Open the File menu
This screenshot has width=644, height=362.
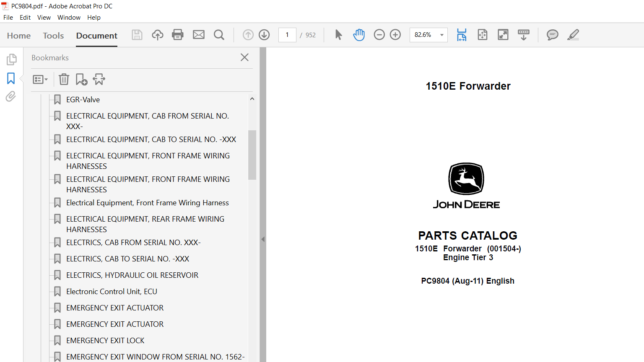[x=8, y=18]
